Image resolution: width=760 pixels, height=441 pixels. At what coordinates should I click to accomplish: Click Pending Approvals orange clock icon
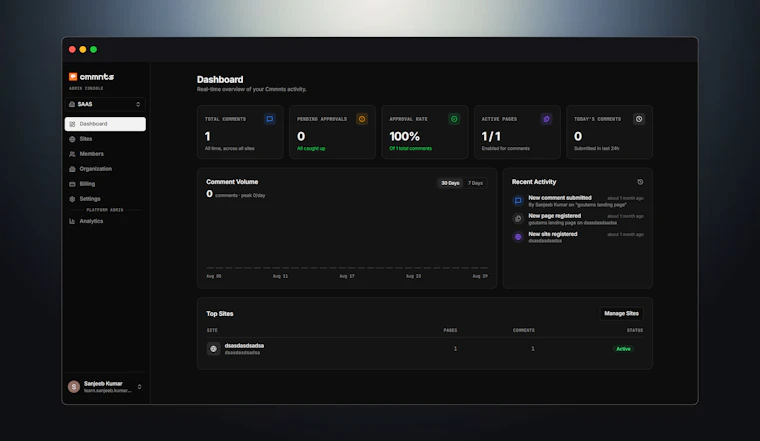[362, 119]
